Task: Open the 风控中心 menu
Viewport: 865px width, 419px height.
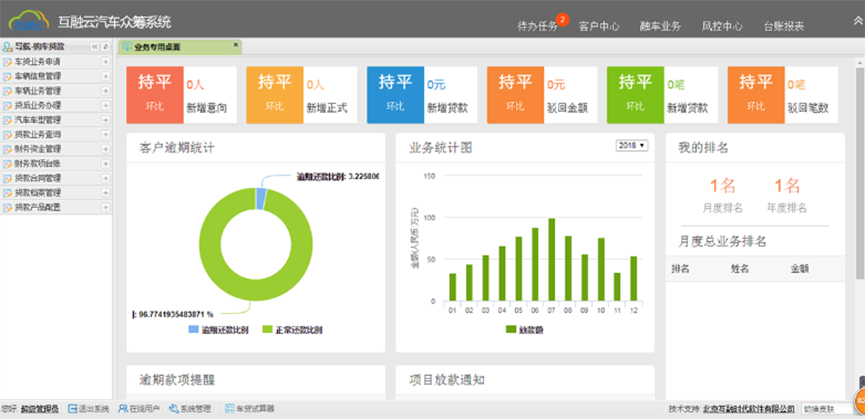Action: [721, 26]
